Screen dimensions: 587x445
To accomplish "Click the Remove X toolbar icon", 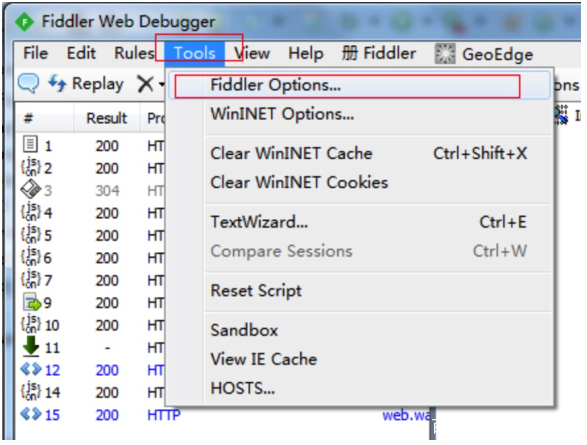I will tap(145, 83).
